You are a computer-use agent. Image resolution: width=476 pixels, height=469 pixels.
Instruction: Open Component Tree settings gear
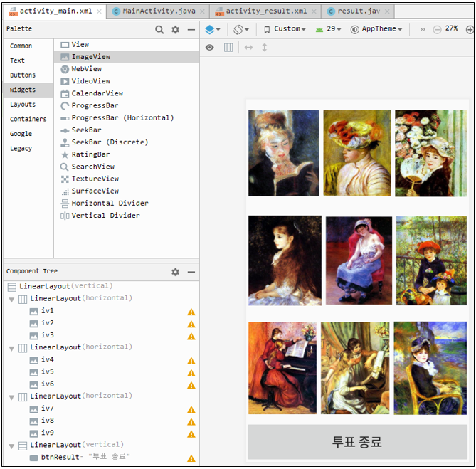176,272
